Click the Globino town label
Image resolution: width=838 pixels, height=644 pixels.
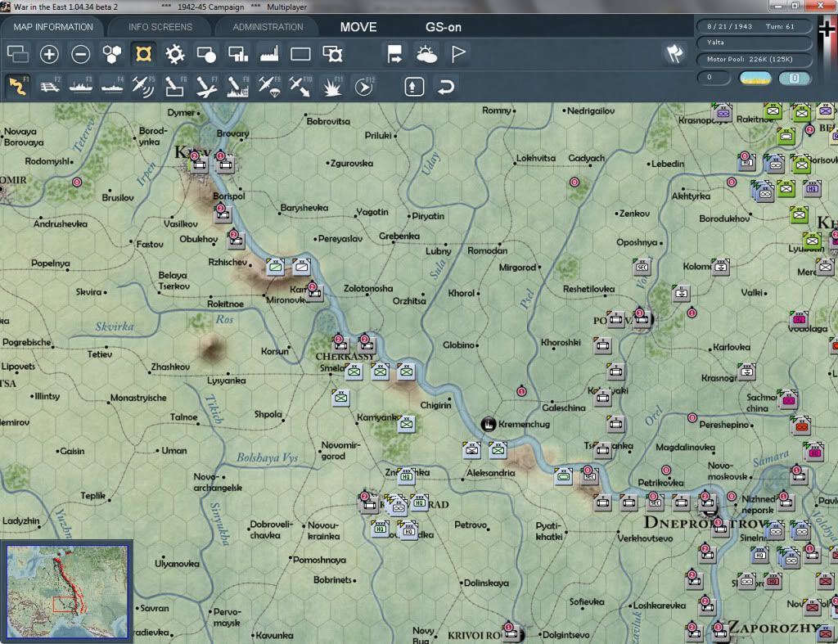458,345
